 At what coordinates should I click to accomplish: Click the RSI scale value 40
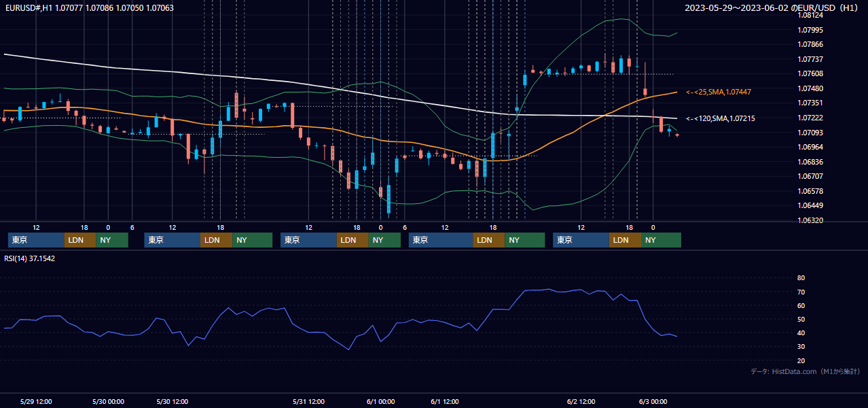click(x=801, y=333)
